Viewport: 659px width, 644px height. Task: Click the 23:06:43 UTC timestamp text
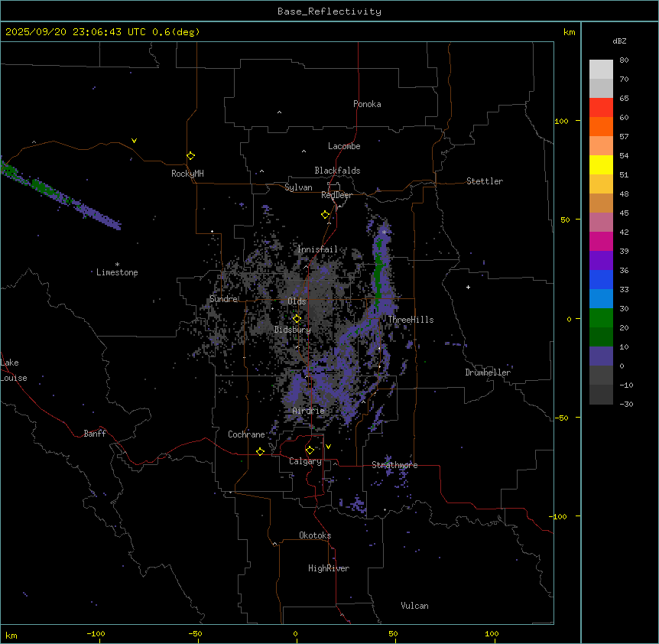click(78, 32)
